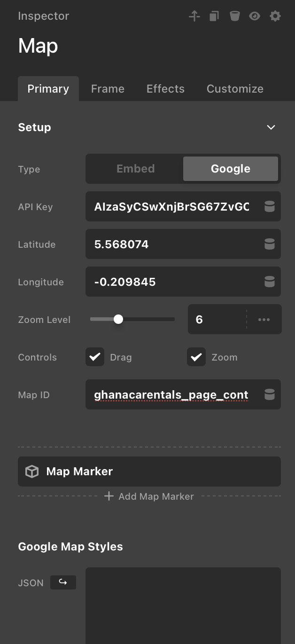Click the dynamic content icon in the Longitude field
This screenshot has width=295, height=644.
coord(270,282)
